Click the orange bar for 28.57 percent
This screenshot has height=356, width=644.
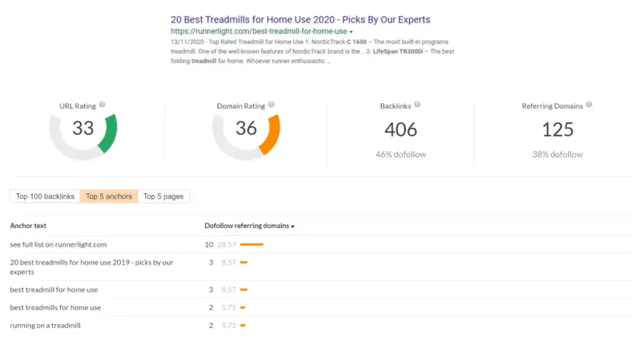251,244
